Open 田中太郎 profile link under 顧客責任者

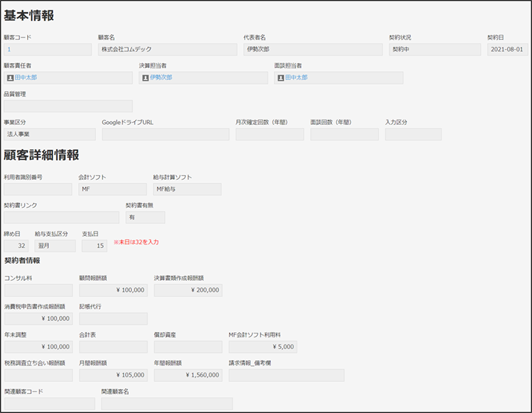click(x=26, y=78)
